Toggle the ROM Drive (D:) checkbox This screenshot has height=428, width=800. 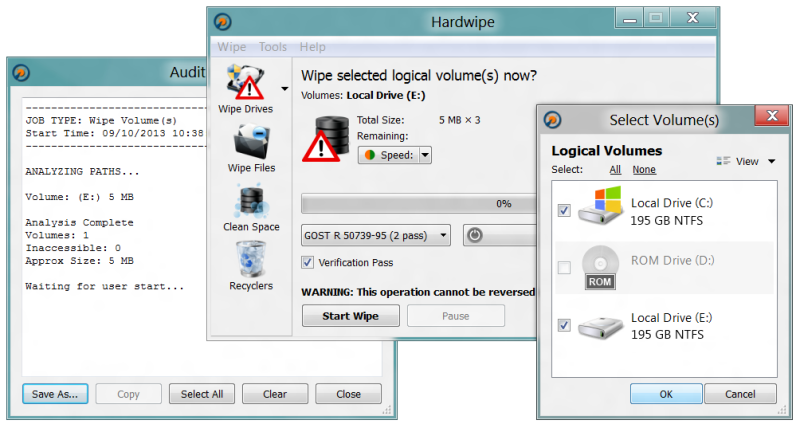coord(564,267)
